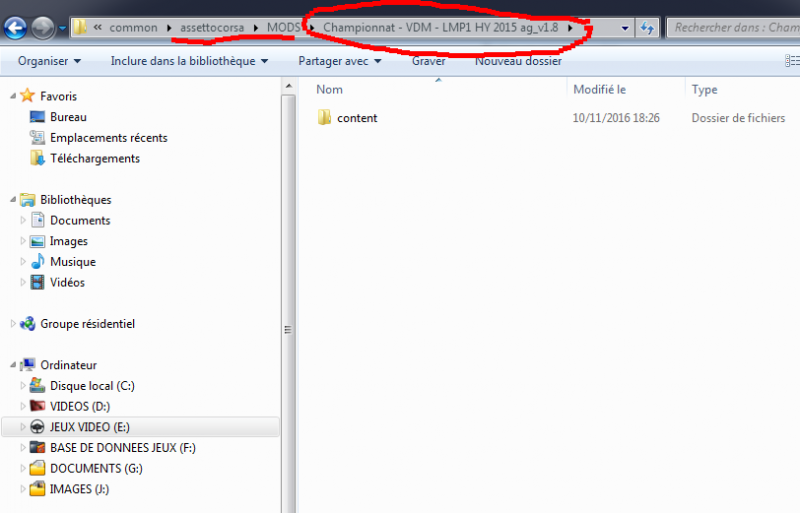Select Musique library

pos(72,262)
